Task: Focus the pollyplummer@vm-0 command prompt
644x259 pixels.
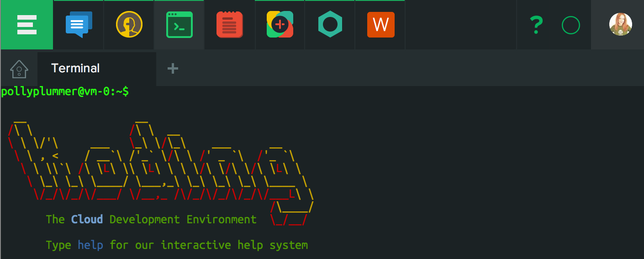Action: (65, 92)
